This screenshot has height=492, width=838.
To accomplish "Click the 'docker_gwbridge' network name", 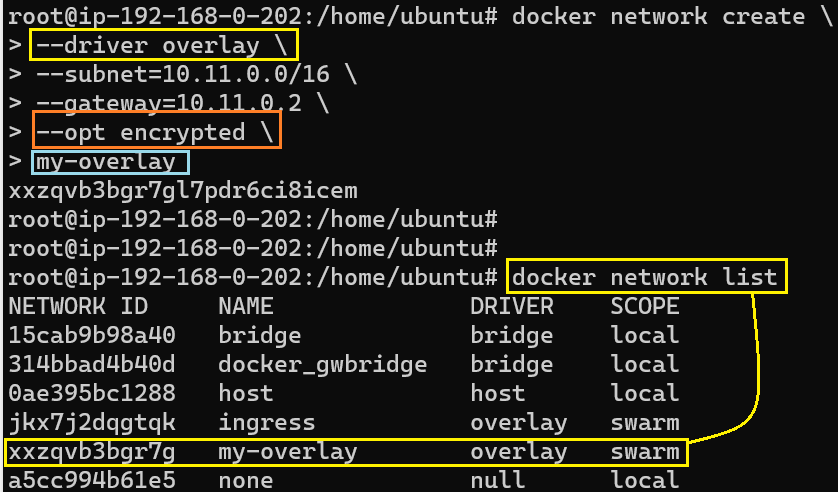I will (x=322, y=364).
